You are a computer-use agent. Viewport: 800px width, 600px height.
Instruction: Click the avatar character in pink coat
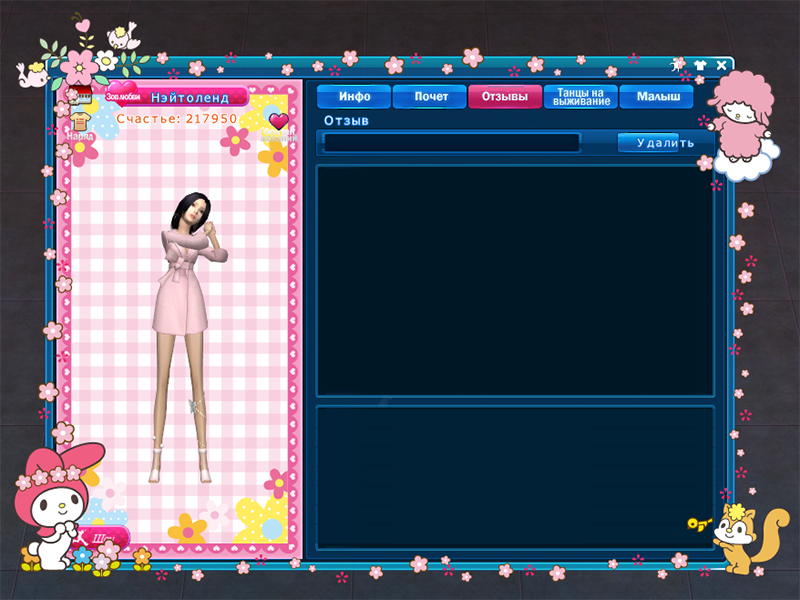(187, 337)
